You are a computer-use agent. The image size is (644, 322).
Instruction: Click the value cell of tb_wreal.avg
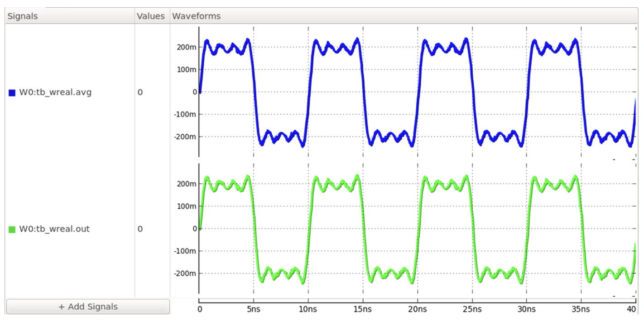coord(140,93)
